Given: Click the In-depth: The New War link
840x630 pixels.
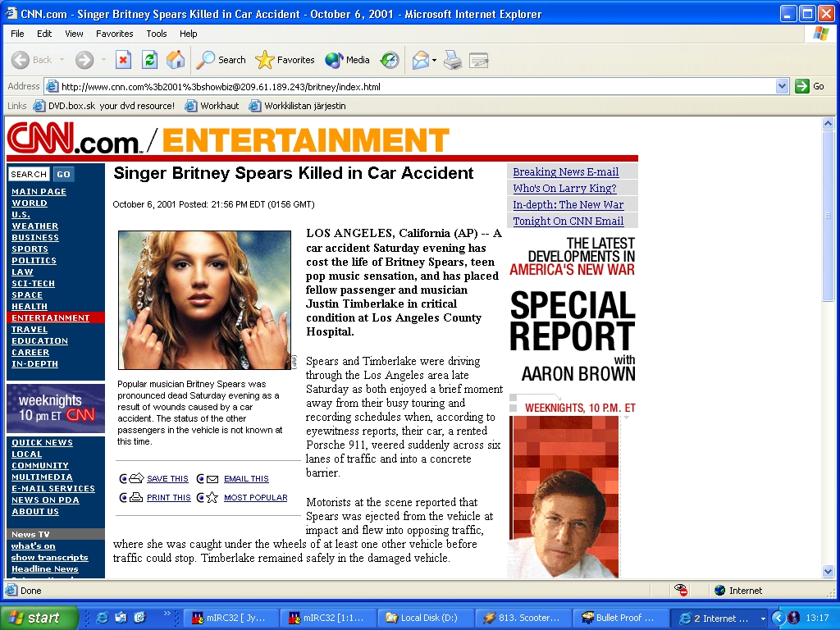Looking at the screenshot, I should (x=568, y=204).
